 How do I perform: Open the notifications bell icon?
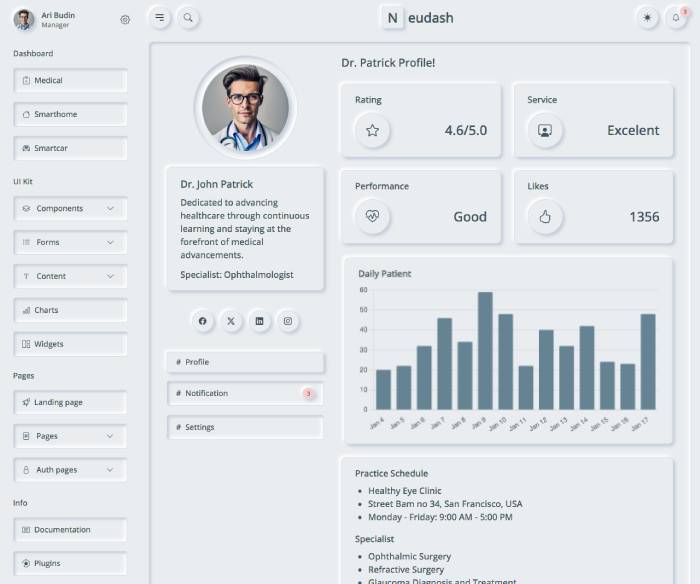click(x=676, y=17)
